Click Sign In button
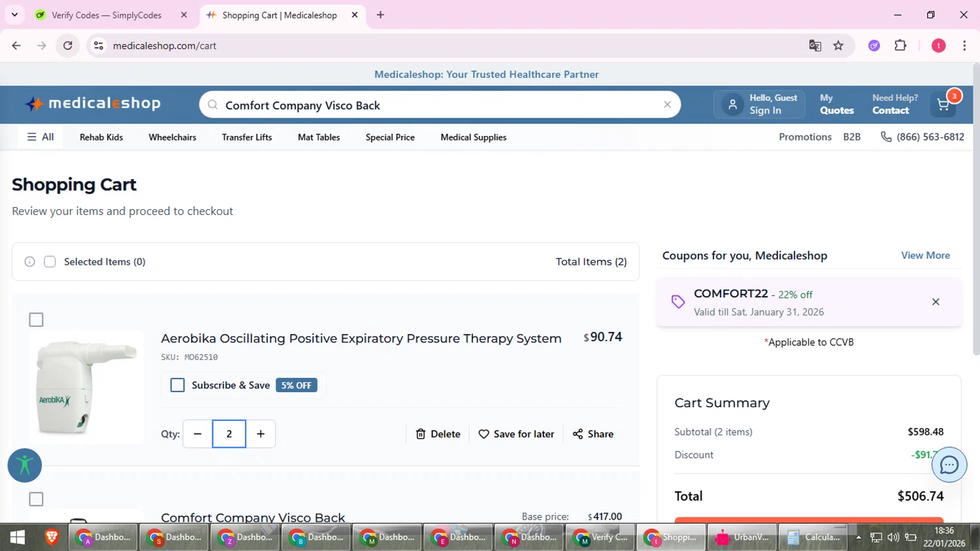Image resolution: width=980 pixels, height=551 pixels. pyautogui.click(x=760, y=105)
